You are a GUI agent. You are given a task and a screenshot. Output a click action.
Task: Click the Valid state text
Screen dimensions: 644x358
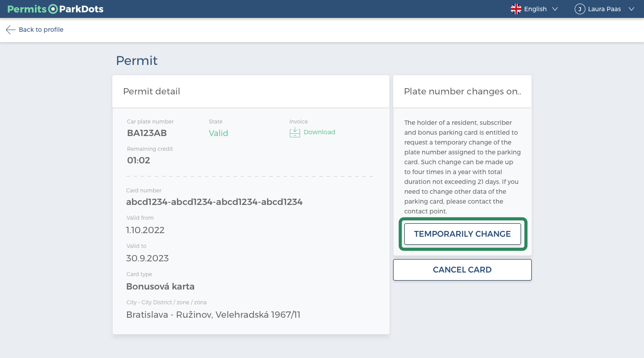click(219, 133)
